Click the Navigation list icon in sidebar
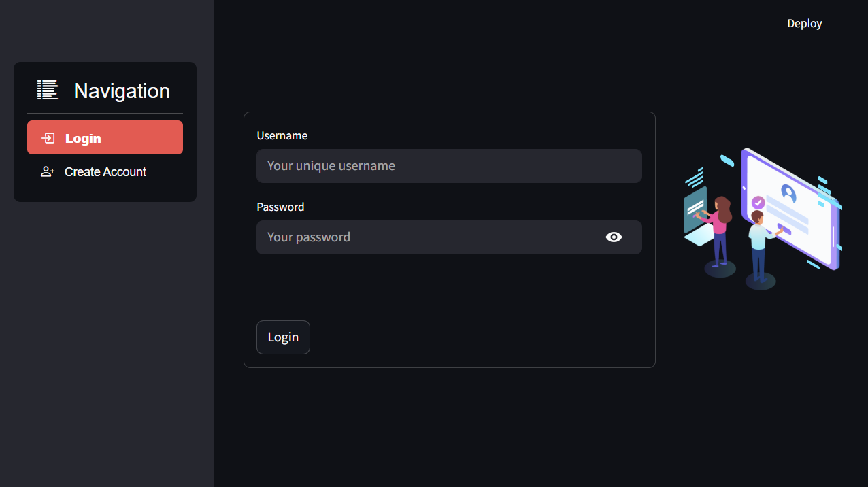Image resolution: width=868 pixels, height=487 pixels. (x=48, y=90)
